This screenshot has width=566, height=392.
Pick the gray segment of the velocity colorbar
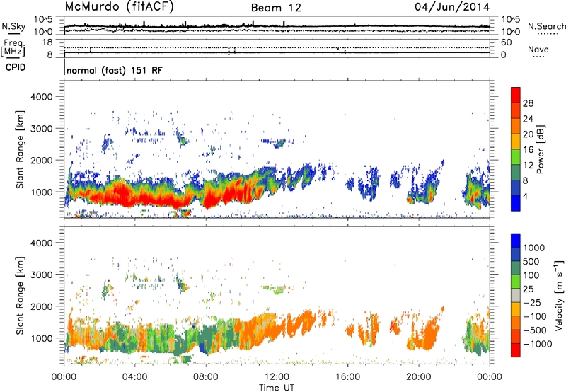point(516,295)
